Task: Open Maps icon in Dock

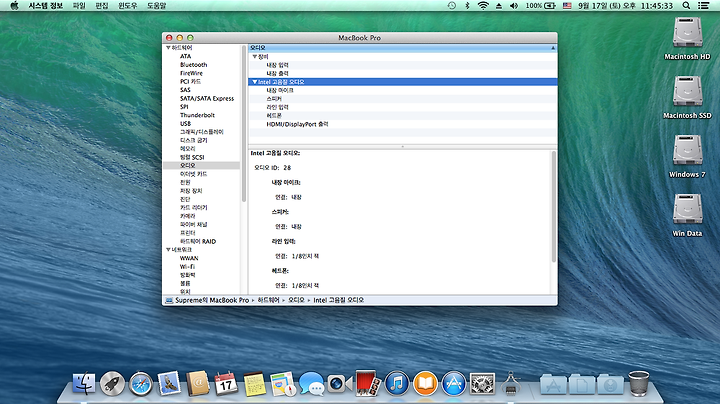Action: pos(283,384)
